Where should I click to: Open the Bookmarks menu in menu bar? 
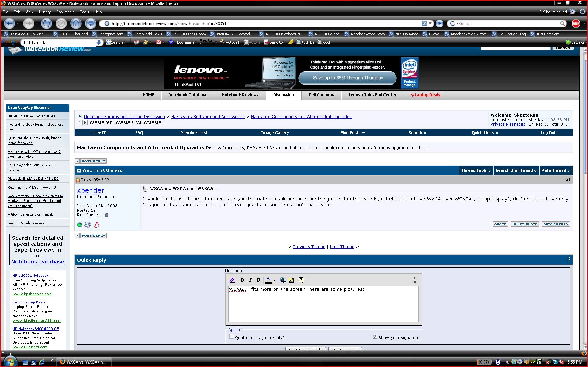(x=65, y=12)
